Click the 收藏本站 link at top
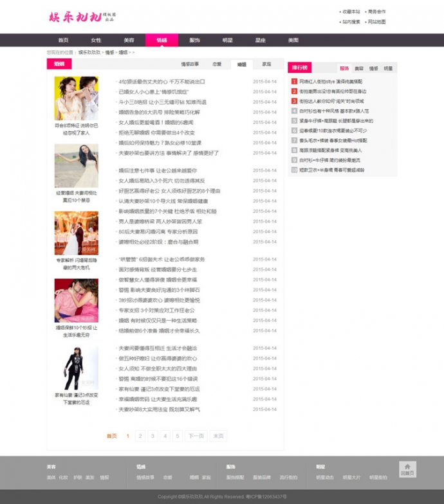The height and width of the screenshot is (504, 444). (351, 12)
